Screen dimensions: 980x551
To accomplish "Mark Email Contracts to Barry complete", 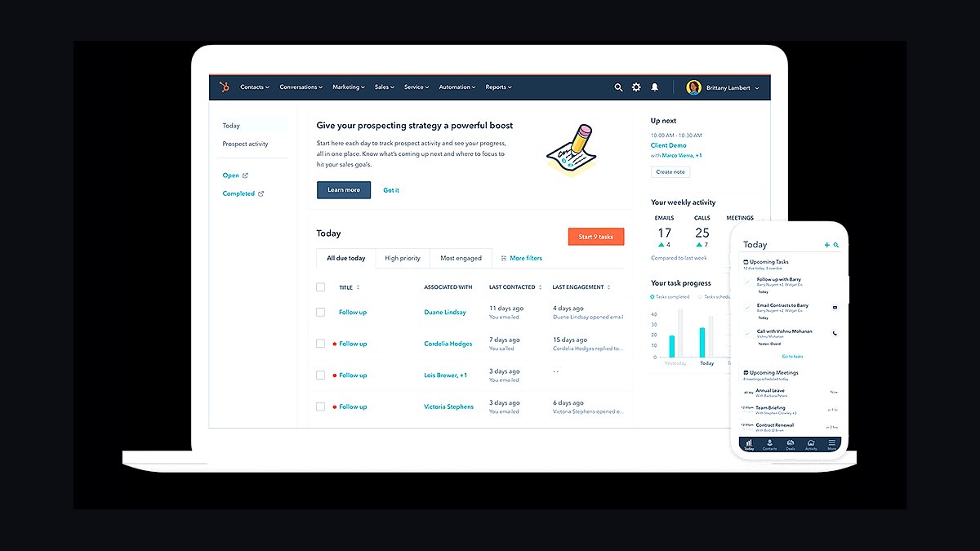I will click(747, 308).
